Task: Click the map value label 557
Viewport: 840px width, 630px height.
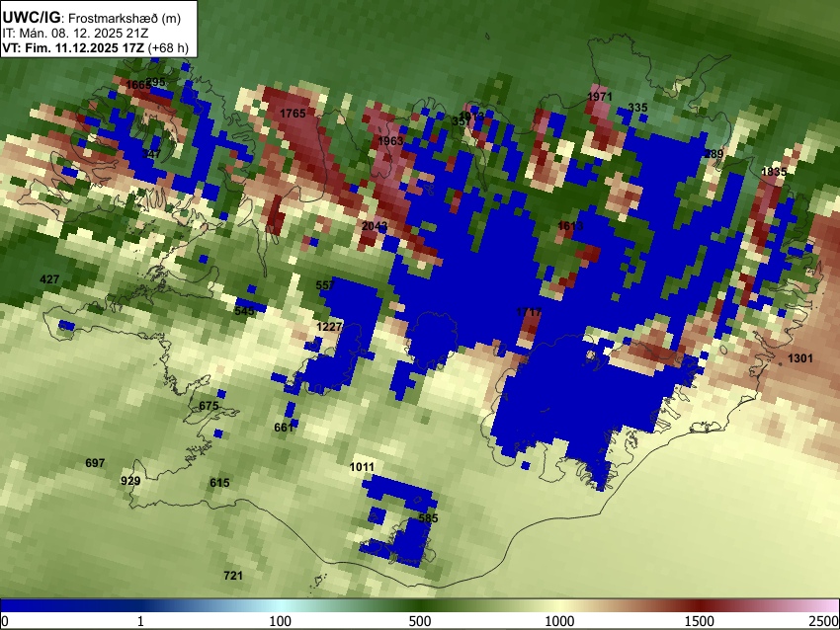Action: tap(325, 285)
